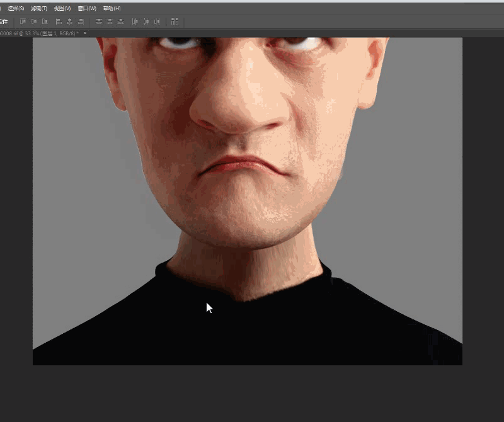Click the Distribute Top Edges icon
This screenshot has width=504, height=422.
99,21
